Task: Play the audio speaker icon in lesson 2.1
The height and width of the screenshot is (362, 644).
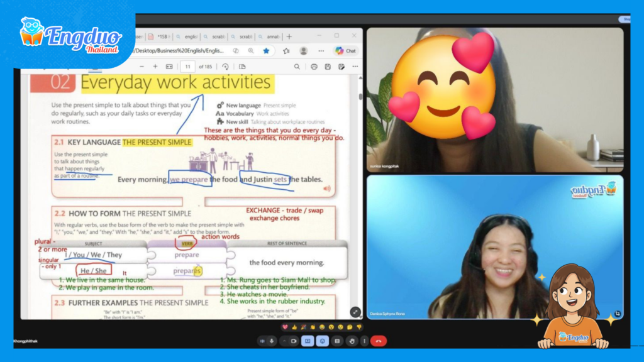Action: [327, 189]
